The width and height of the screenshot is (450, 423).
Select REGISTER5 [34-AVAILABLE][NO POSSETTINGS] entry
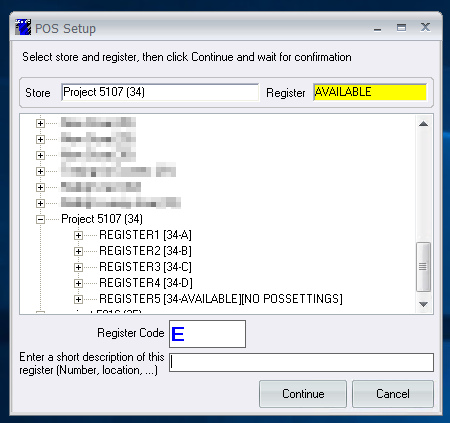(x=221, y=299)
